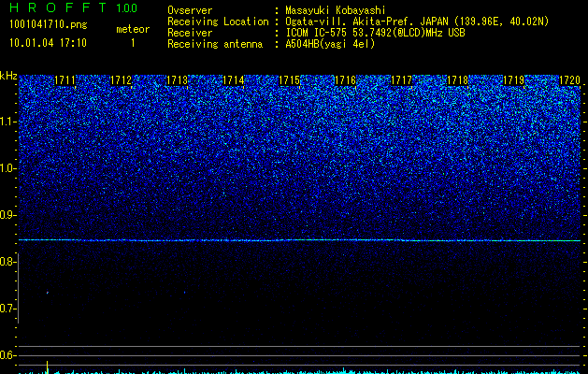Click the 1718 time marker
588x374 pixels.
pos(457,80)
